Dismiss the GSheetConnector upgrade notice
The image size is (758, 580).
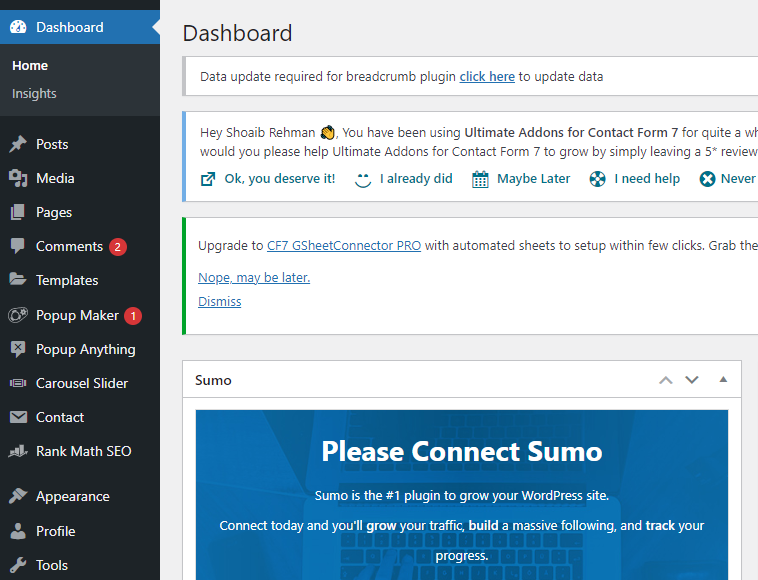point(219,302)
